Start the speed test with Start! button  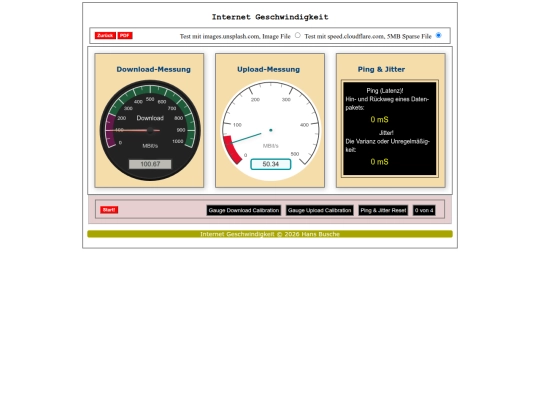(x=109, y=210)
